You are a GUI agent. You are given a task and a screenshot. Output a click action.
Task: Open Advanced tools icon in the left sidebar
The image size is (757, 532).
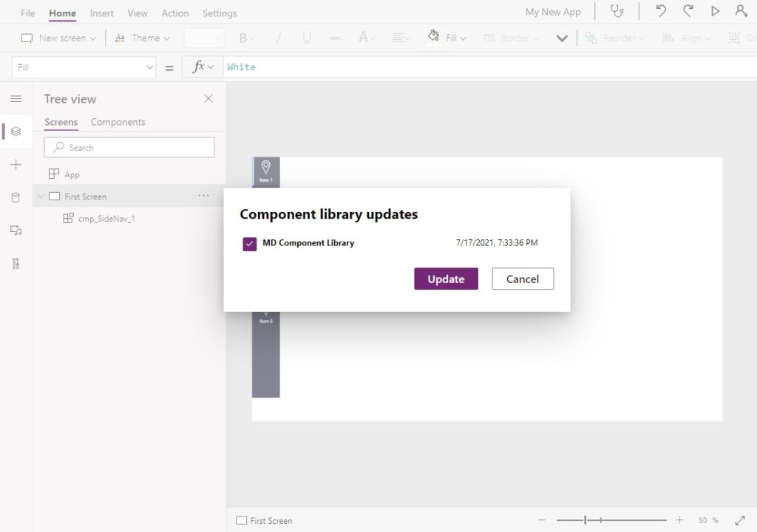point(16,264)
